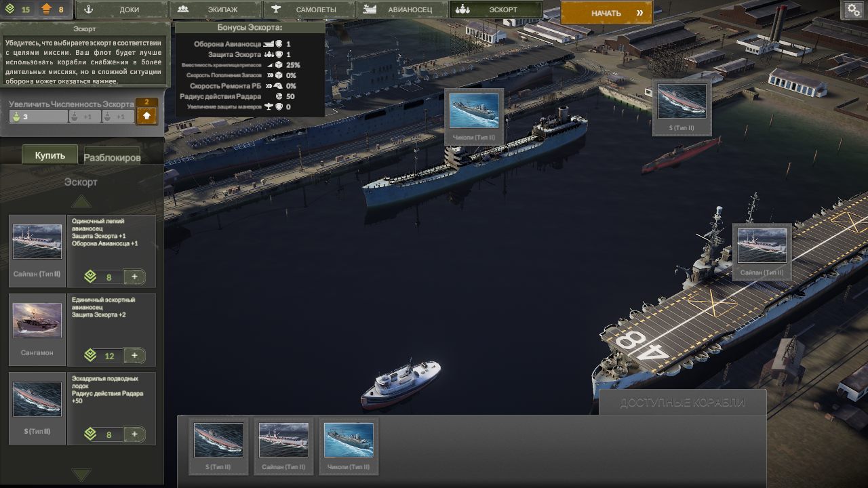Open the Авианосец tab
This screenshot has height=488, width=868.
click(x=403, y=9)
